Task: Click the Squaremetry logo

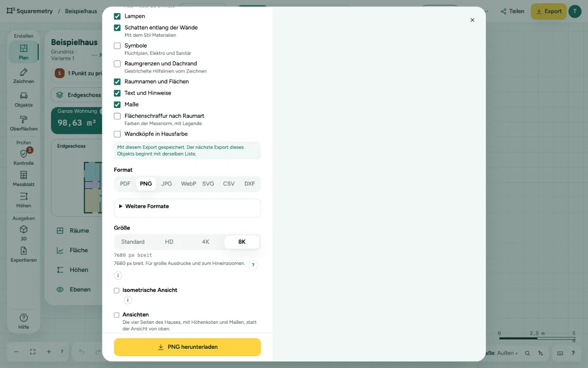Action: pyautogui.click(x=30, y=11)
